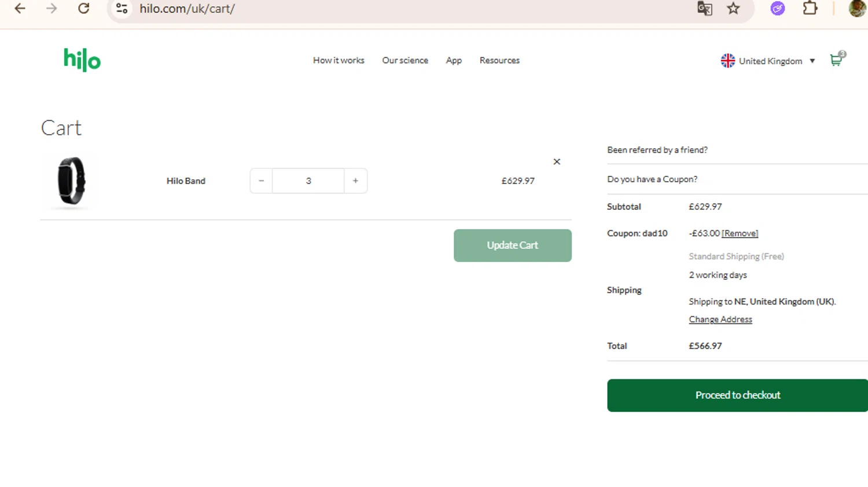Open Resources menu item
The height and width of the screenshot is (487, 868).
click(499, 60)
